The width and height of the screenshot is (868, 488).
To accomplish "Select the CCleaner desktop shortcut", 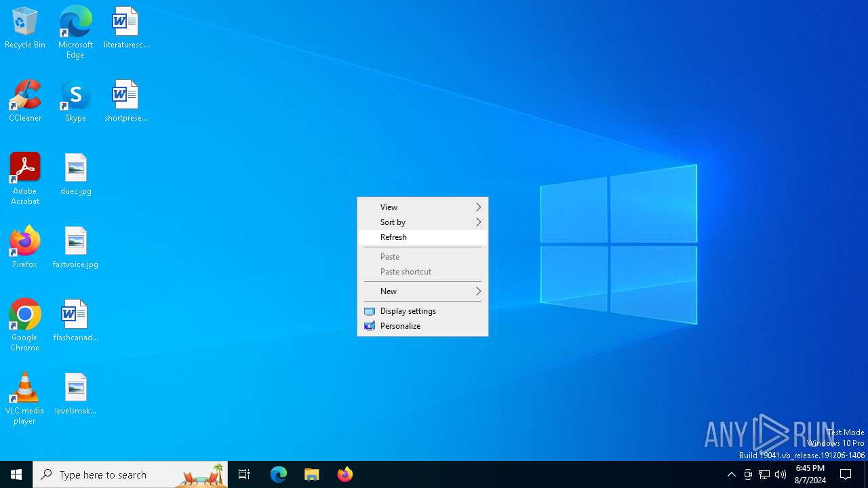I will (x=25, y=101).
